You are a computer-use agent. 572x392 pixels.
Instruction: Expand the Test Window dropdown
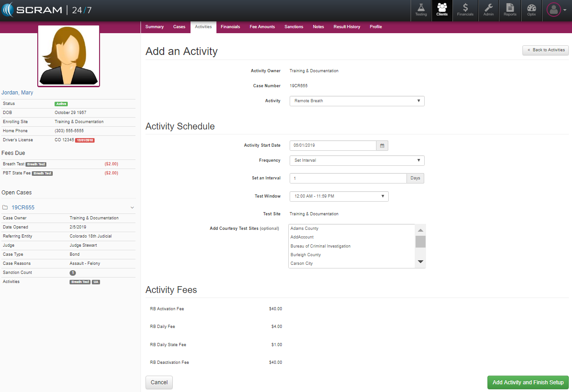[339, 197]
